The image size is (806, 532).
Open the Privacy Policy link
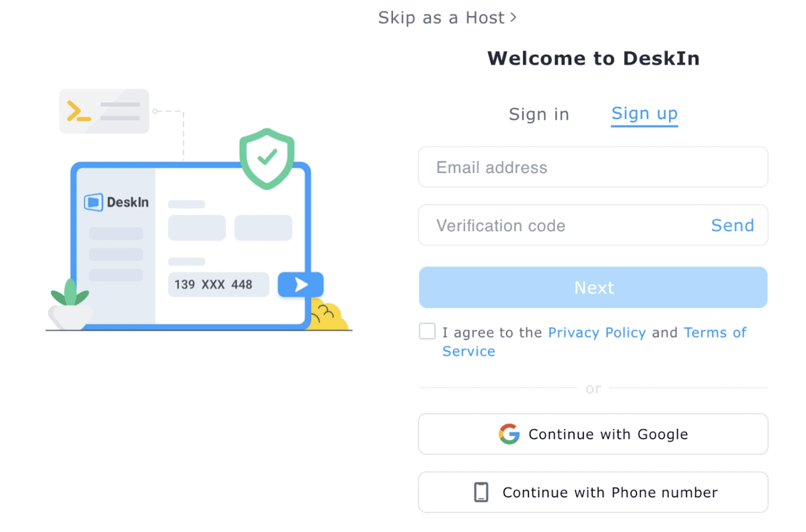pyautogui.click(x=596, y=332)
